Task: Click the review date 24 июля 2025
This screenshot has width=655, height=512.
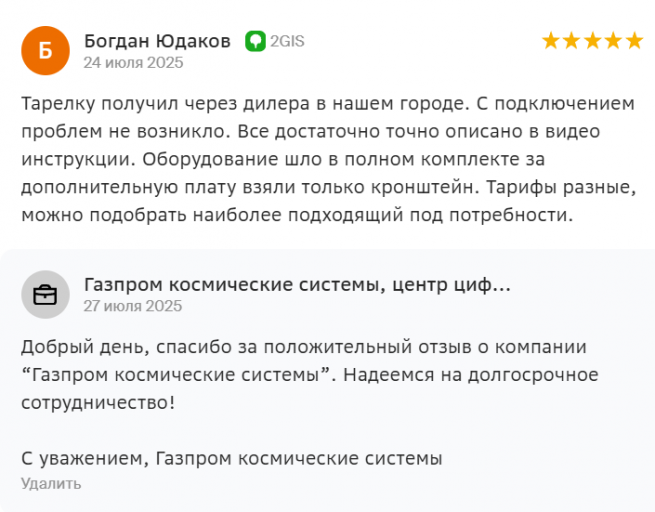Action: [133, 63]
